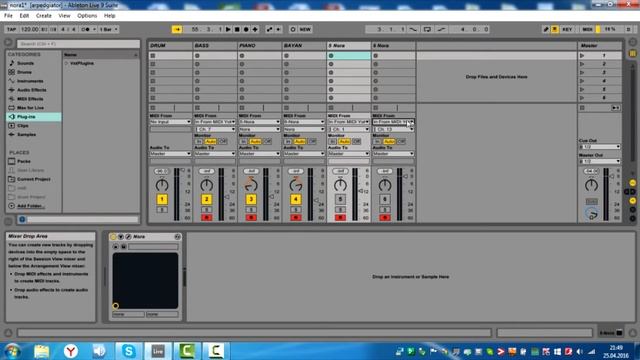Image resolution: width=640 pixels, height=360 pixels.
Task: Solo the BAYAN track
Action: 296,210
